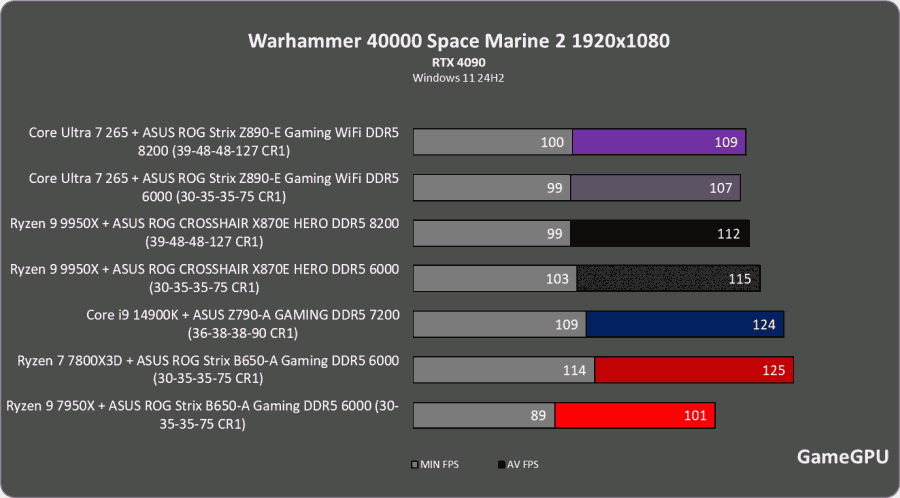Click the gray min FPS bar showing 89
Image resolution: width=900 pixels, height=498 pixels.
point(484,415)
